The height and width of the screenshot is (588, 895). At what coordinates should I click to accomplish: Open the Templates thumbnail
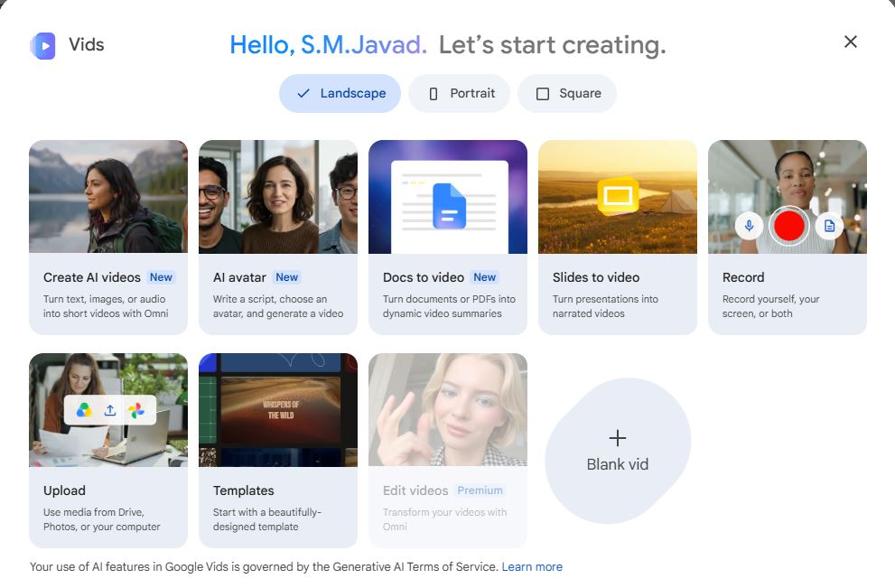tap(278, 410)
